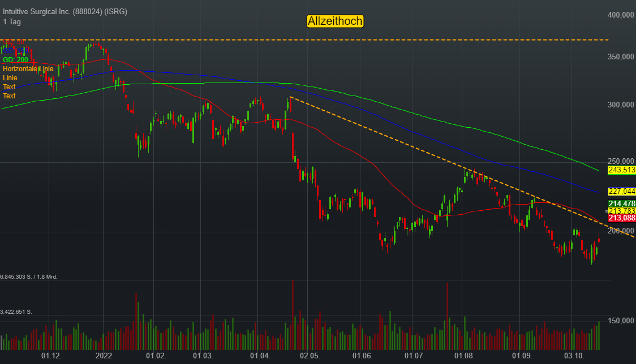Select the 'GD: 150' legend entry
This screenshot has height=364, width=636.
[x=15, y=51]
